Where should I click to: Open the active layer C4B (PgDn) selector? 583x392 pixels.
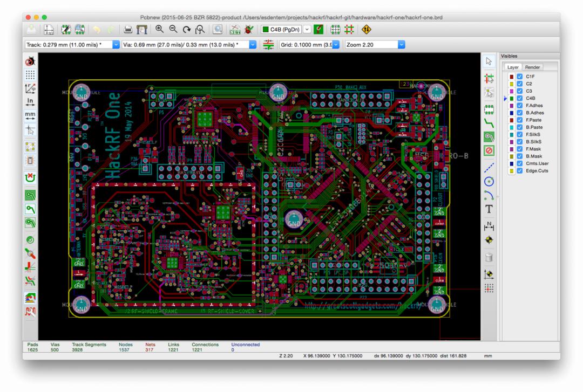[286, 29]
